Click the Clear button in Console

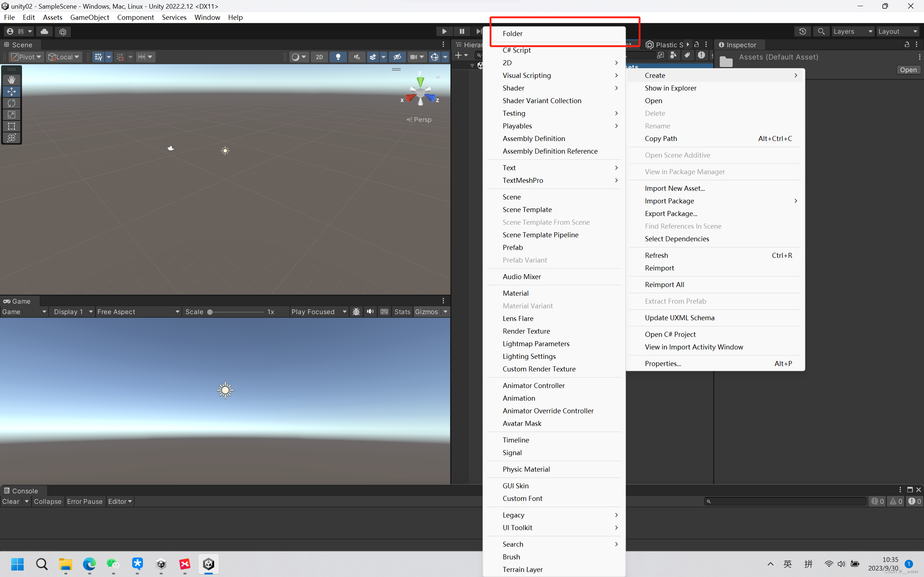[12, 501]
